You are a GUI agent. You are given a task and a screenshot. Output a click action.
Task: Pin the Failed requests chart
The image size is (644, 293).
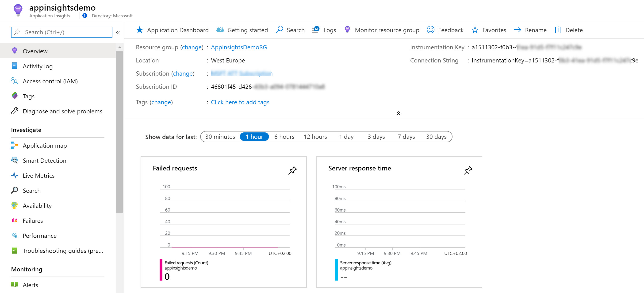pyautogui.click(x=292, y=170)
